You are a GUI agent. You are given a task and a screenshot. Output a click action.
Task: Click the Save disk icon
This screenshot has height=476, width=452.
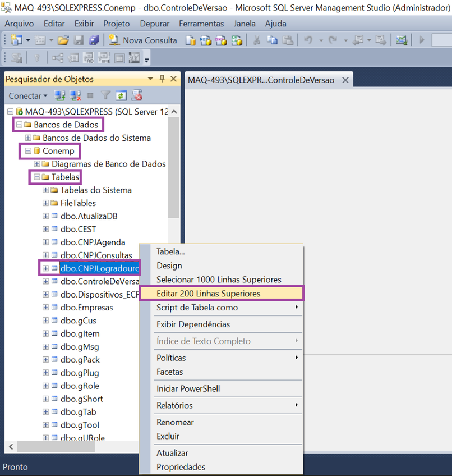click(79, 40)
